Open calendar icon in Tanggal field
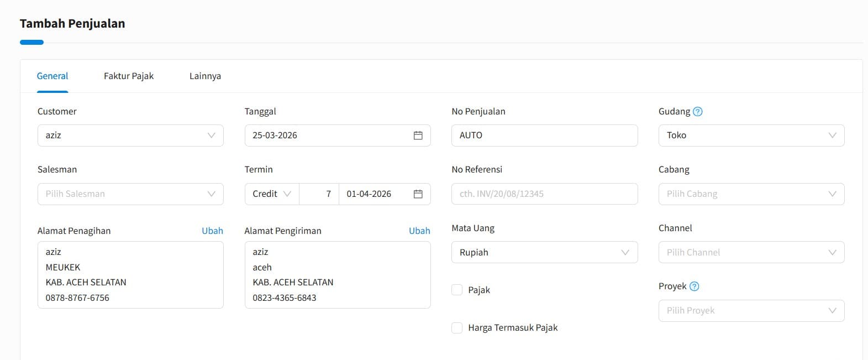The height and width of the screenshot is (360, 868). [418, 135]
